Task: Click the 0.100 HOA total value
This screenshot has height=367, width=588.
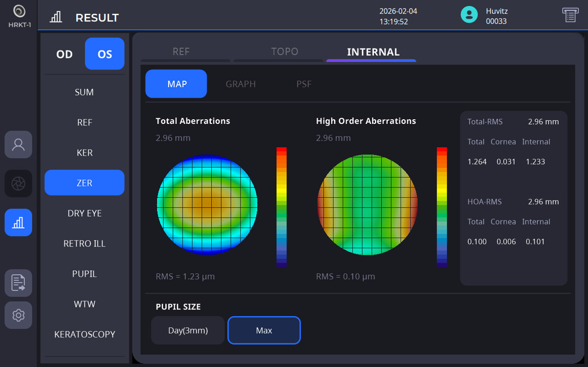Action: click(x=477, y=242)
